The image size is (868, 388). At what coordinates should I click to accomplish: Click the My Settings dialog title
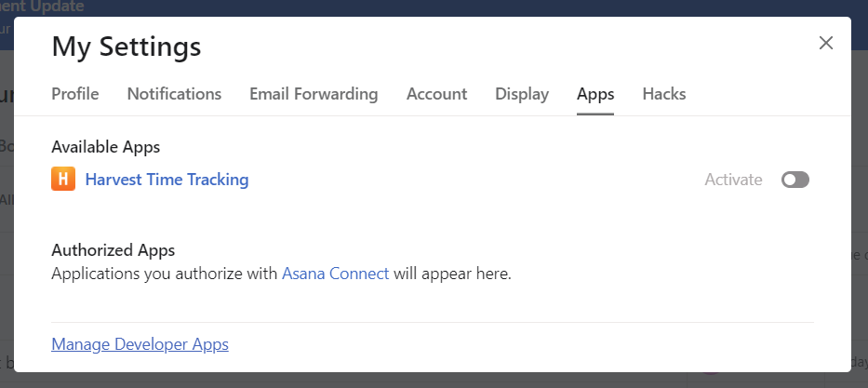(126, 46)
